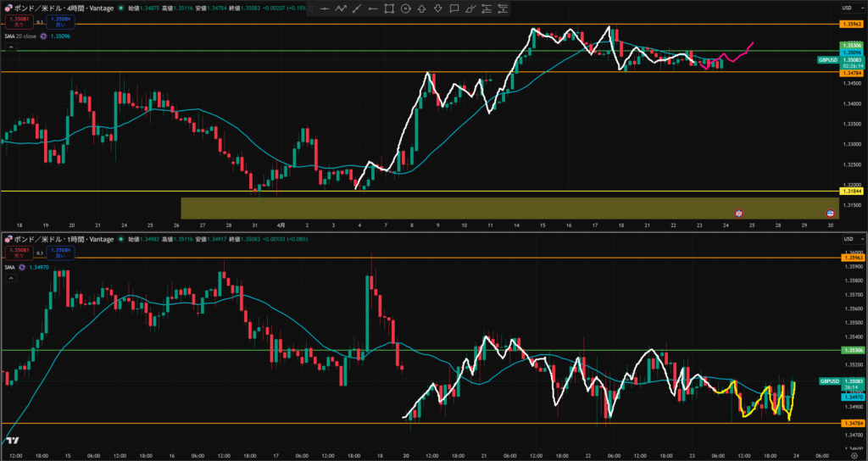Select the comment callout tool
Screen dimensions: 868x461
click(x=455, y=8)
